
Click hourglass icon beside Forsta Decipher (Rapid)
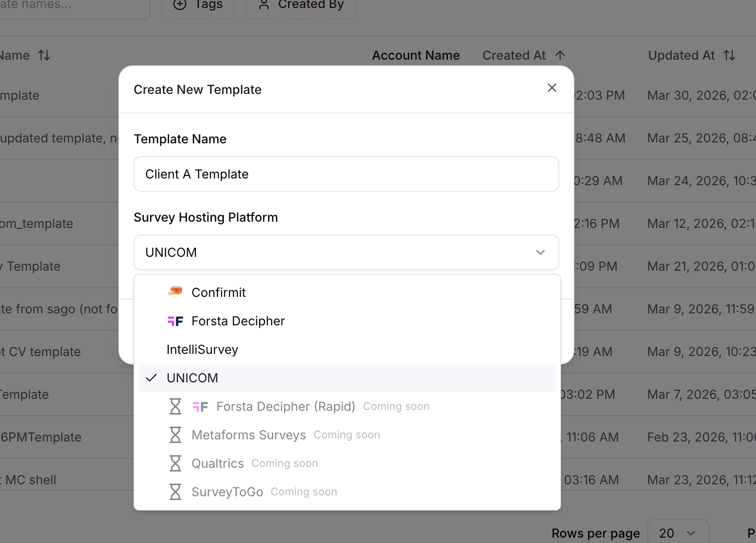(175, 406)
